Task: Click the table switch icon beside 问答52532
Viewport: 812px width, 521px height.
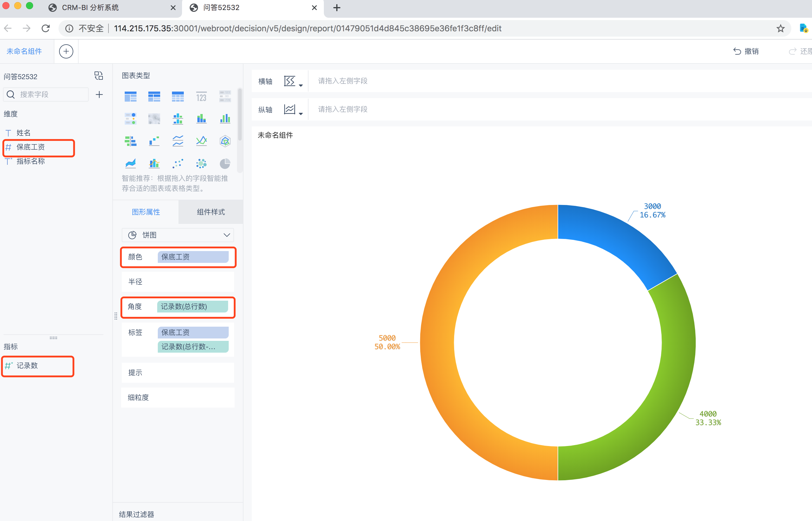Action: pyautogui.click(x=98, y=76)
